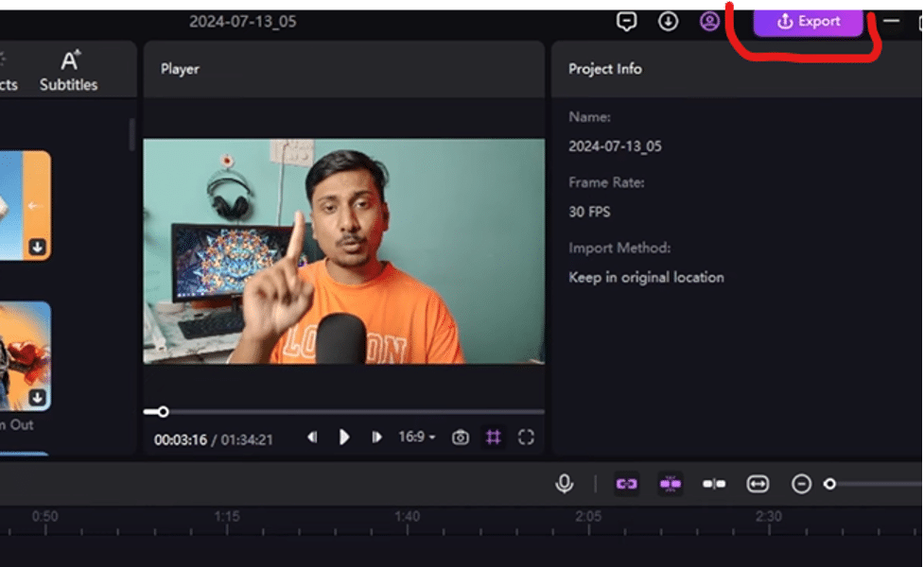This screenshot has height=567, width=924.
Task: Enter fullscreen preview mode
Action: [x=526, y=437]
